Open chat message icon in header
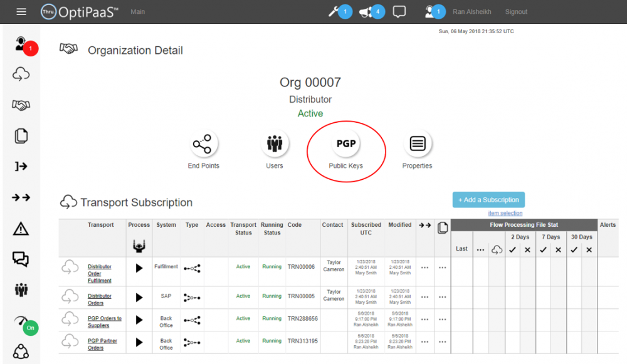 click(x=399, y=12)
